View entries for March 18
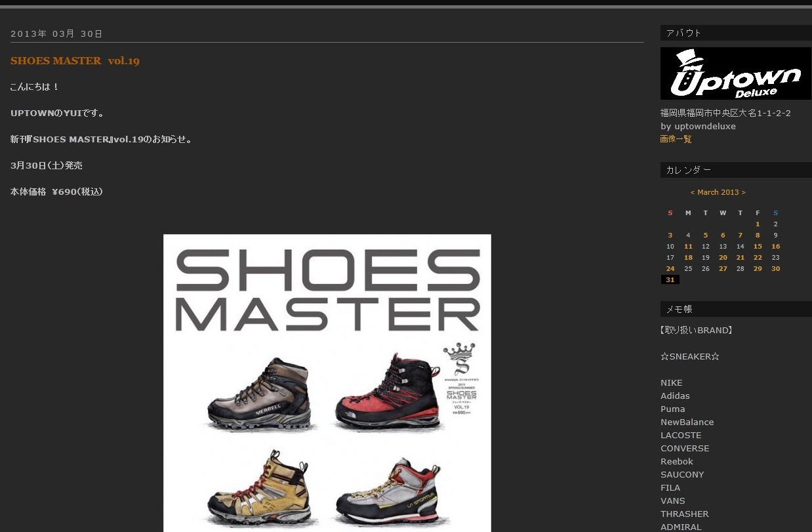 pos(688,258)
